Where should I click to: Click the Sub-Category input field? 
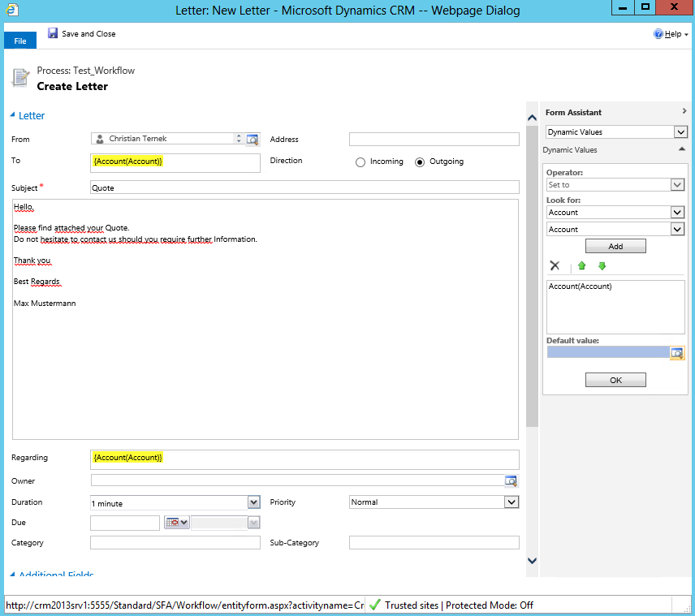point(434,542)
